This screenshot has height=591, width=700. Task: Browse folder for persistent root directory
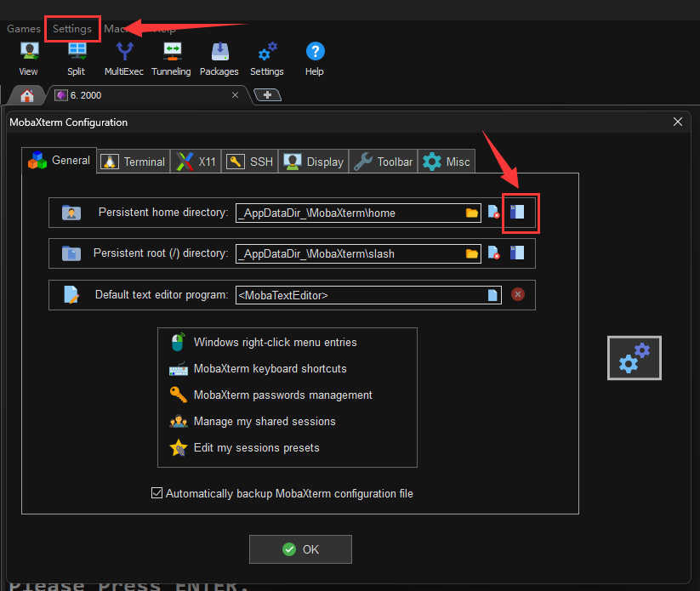[472, 253]
